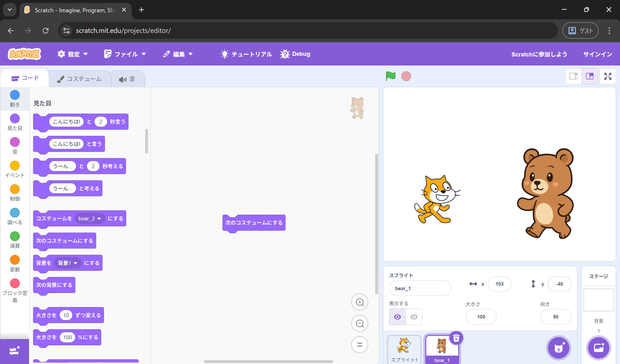The width and height of the screenshot is (620, 364).
Task: Open the add extension panel
Action: 14,351
